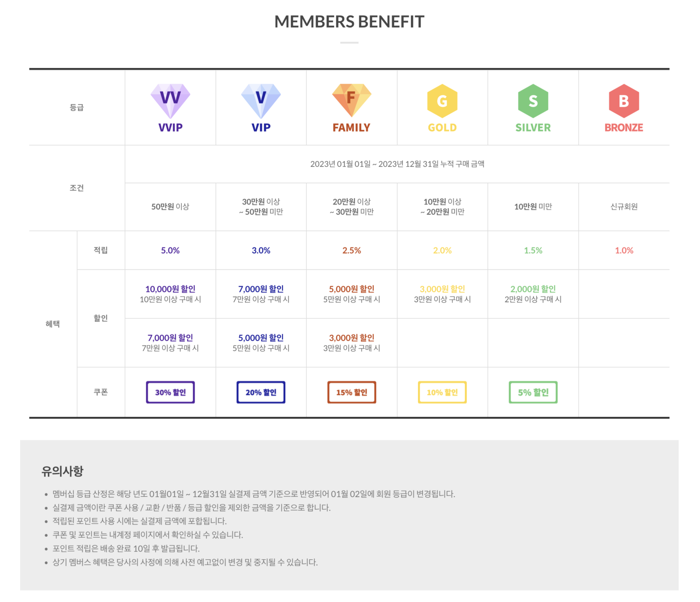Click the SILVER 2,000원 할인 discount text

(533, 289)
